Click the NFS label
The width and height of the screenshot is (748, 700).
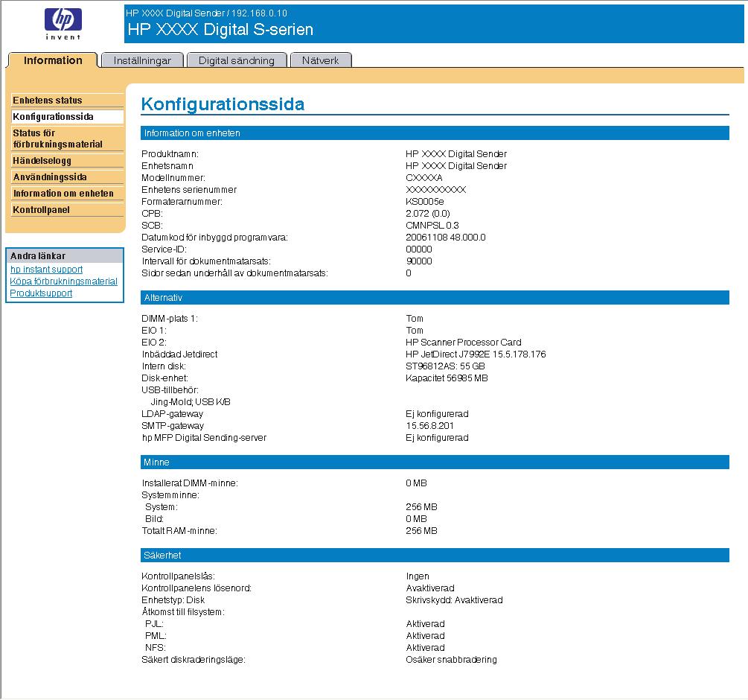pyautogui.click(x=156, y=648)
